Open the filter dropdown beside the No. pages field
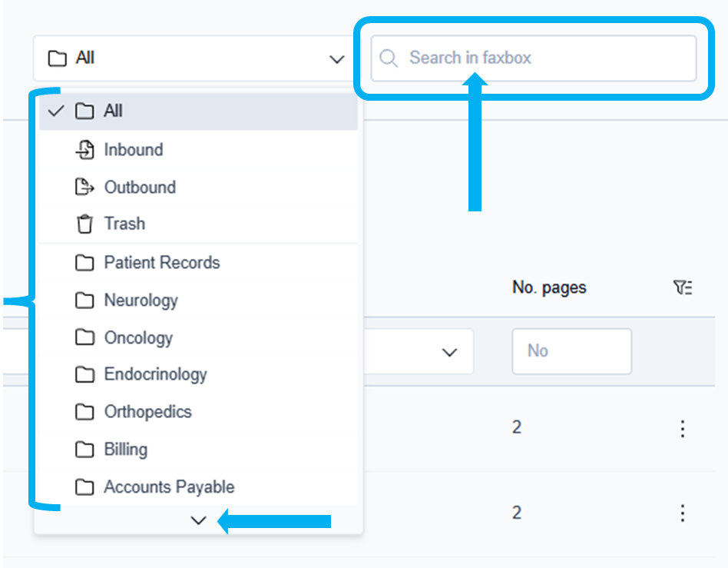Image resolution: width=728 pixels, height=568 pixels. [449, 352]
